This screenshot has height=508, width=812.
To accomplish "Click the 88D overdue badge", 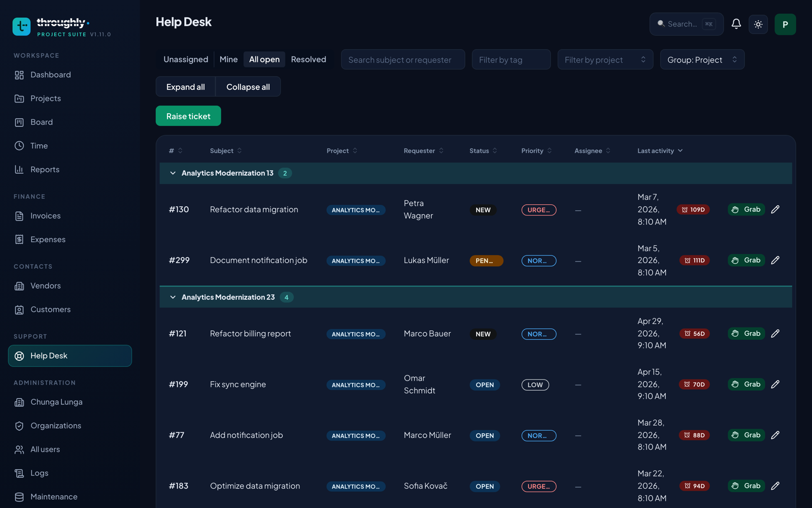I will (x=694, y=435).
